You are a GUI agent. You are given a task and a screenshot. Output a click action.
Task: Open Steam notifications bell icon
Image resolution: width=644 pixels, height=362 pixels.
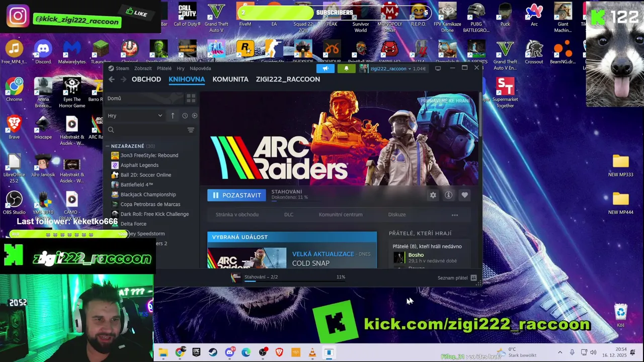346,68
